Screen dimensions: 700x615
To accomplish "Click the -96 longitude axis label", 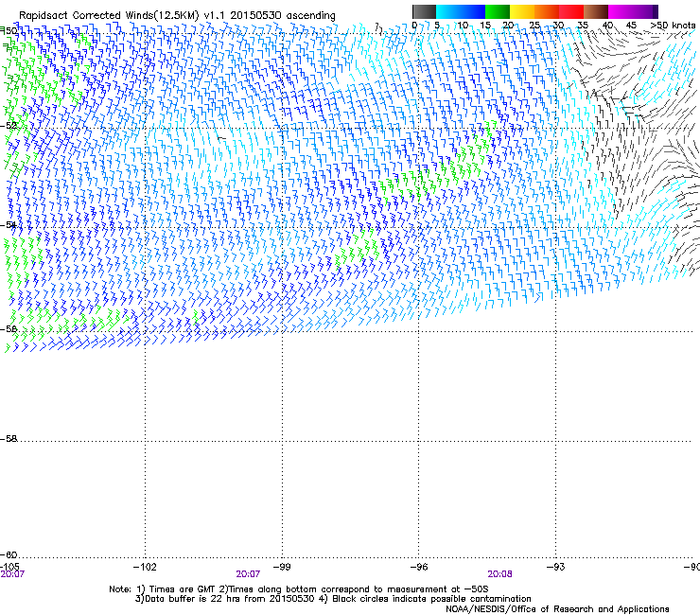I will point(419,567).
